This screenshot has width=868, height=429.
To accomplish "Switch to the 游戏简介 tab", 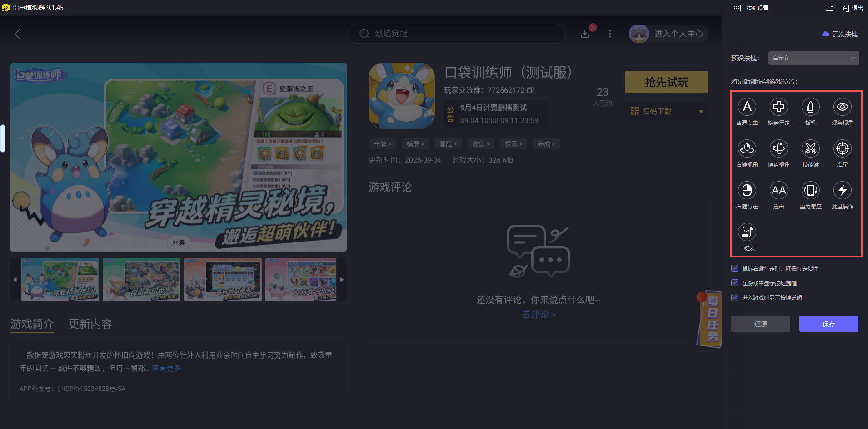I will tap(32, 324).
